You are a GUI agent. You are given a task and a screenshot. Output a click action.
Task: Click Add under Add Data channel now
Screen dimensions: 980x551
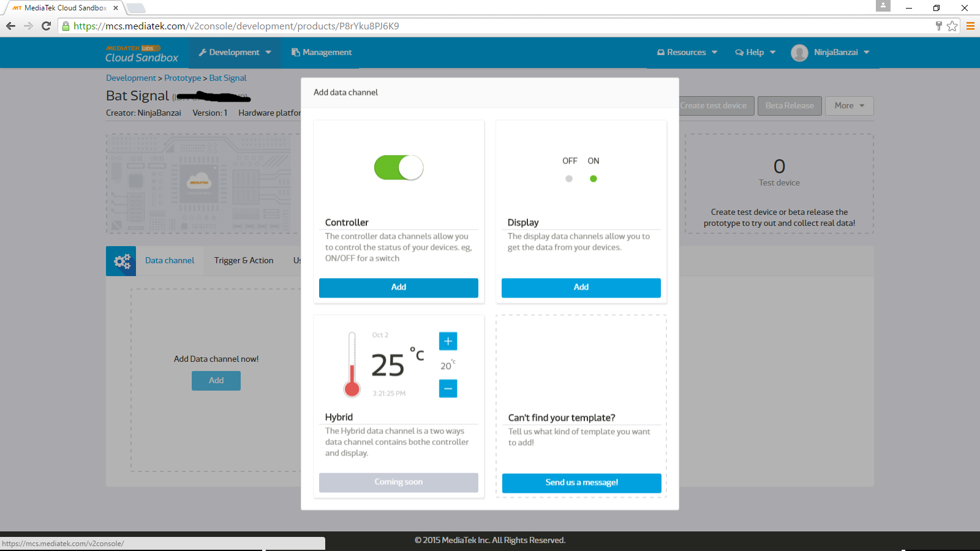click(x=216, y=381)
